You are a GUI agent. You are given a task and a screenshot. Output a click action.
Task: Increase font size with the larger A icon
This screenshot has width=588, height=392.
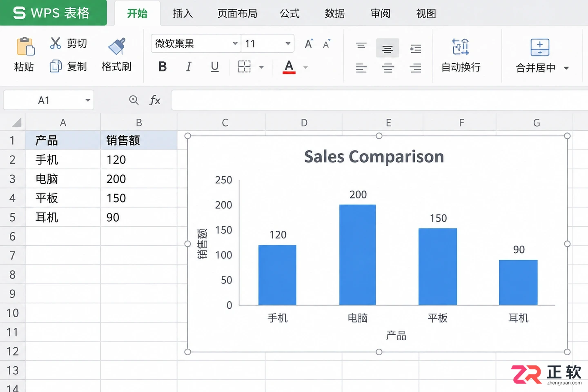309,44
